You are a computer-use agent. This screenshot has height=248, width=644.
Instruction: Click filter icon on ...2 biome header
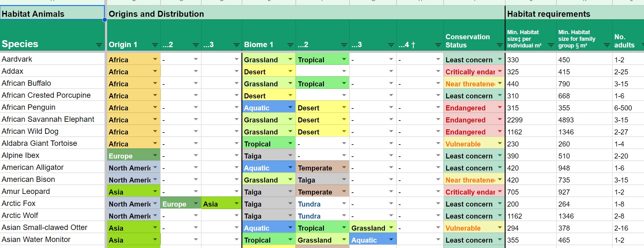344,45
